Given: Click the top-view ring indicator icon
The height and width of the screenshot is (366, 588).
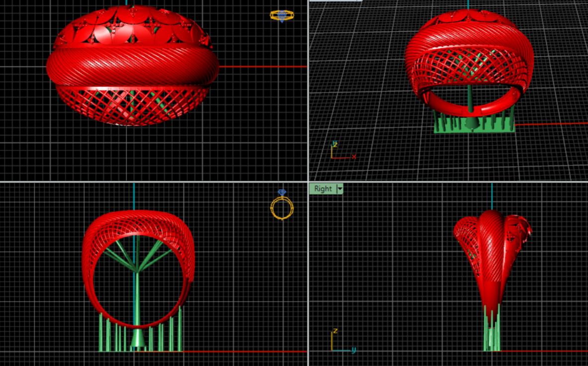Looking at the screenshot, I should 282,16.
